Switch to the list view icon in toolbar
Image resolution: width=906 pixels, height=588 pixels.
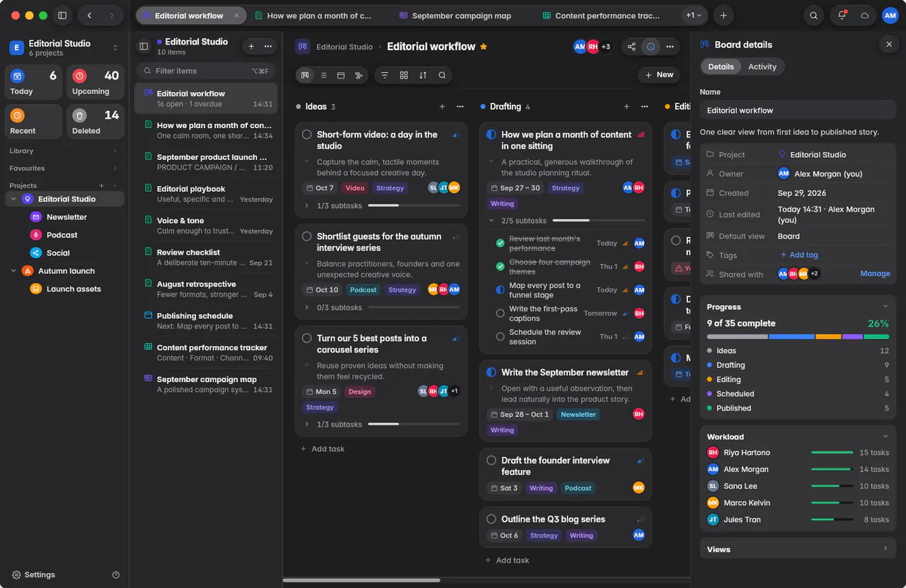pyautogui.click(x=323, y=75)
